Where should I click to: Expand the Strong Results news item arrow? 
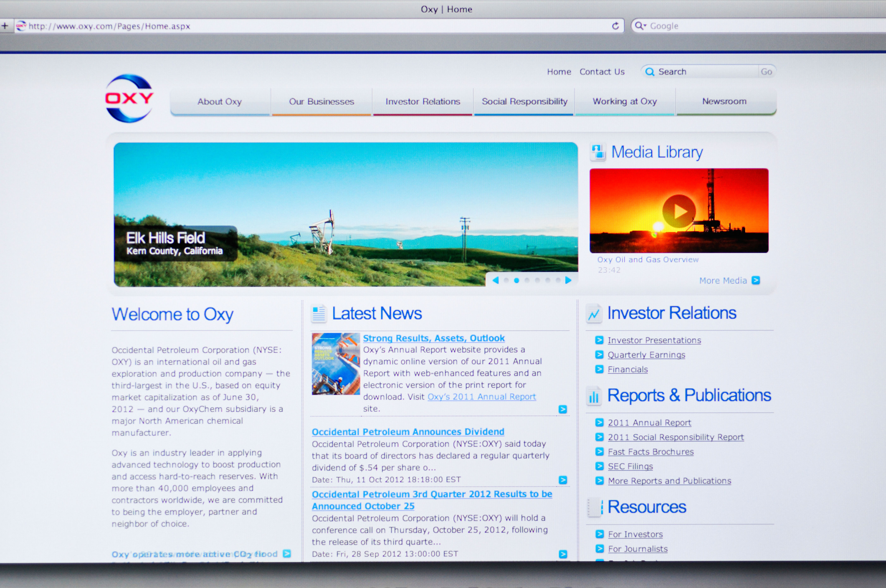[x=563, y=409]
